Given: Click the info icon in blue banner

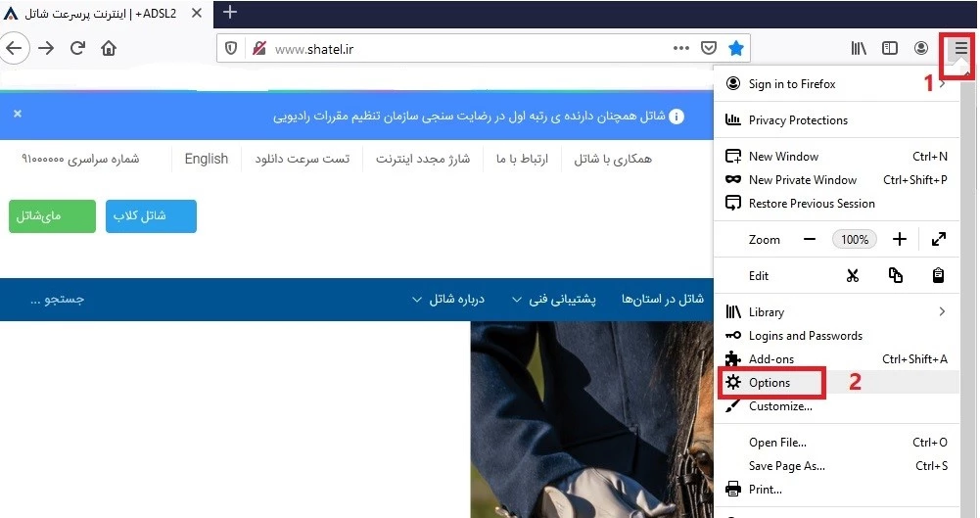Looking at the screenshot, I should tap(677, 117).
